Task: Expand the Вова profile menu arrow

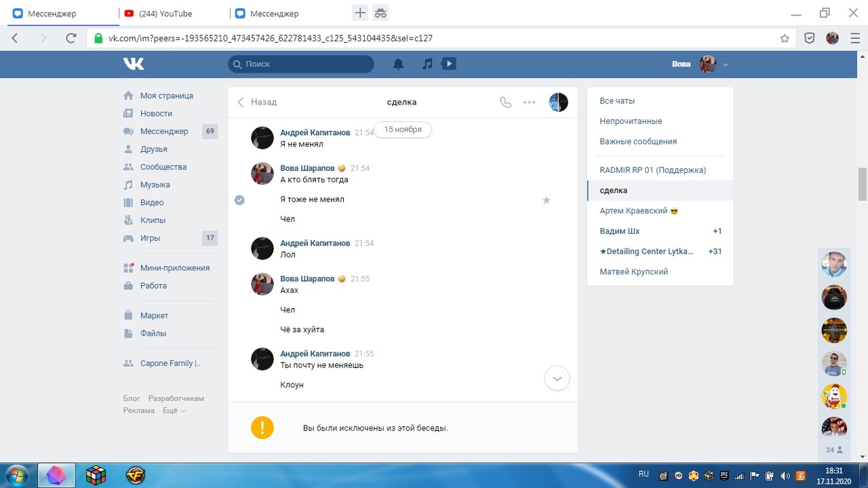Action: click(726, 64)
